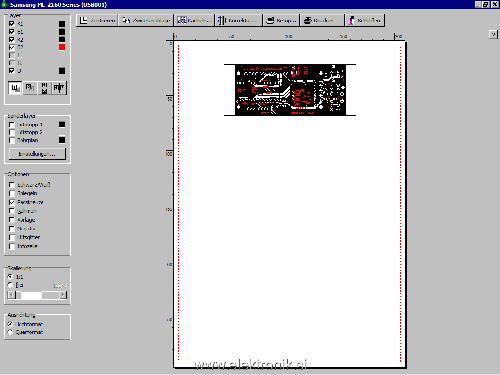Enable the Lötstopp 2 special layer

12,132
